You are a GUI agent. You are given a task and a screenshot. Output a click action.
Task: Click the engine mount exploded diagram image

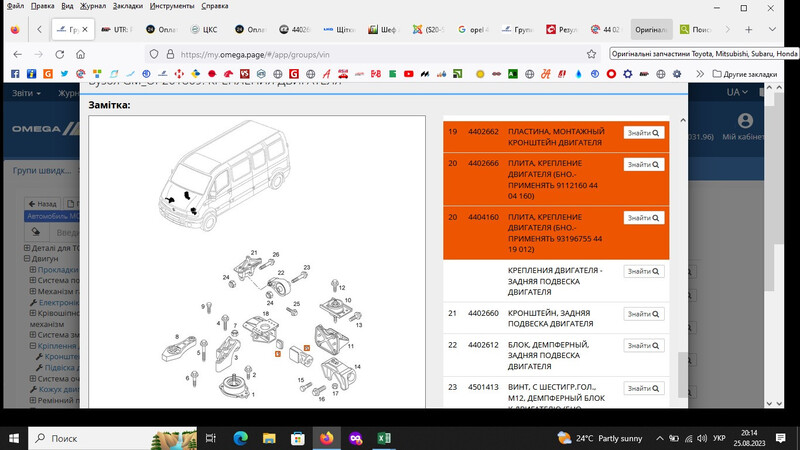coord(258,325)
